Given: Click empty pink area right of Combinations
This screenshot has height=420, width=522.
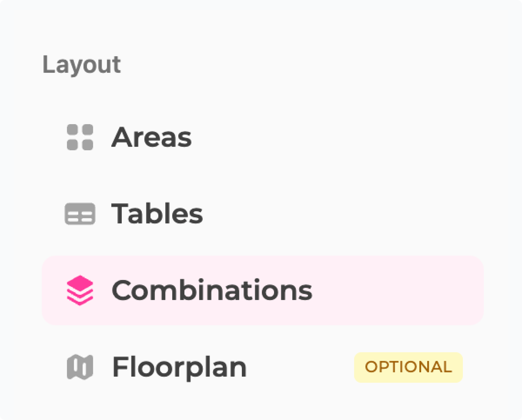Looking at the screenshot, I should click(x=397, y=290).
